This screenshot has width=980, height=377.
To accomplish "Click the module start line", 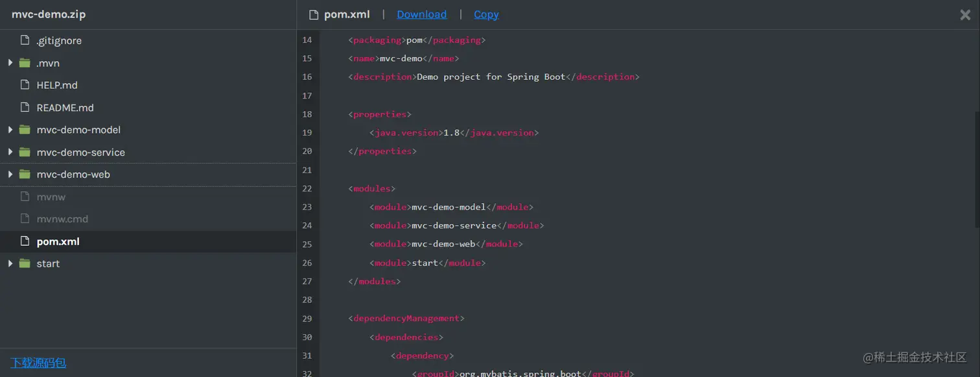I will tap(427, 263).
